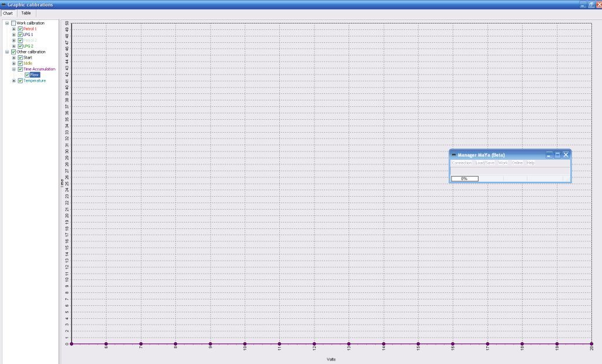Collapse the Work calibration tree node
The image size is (602, 364).
[7, 23]
